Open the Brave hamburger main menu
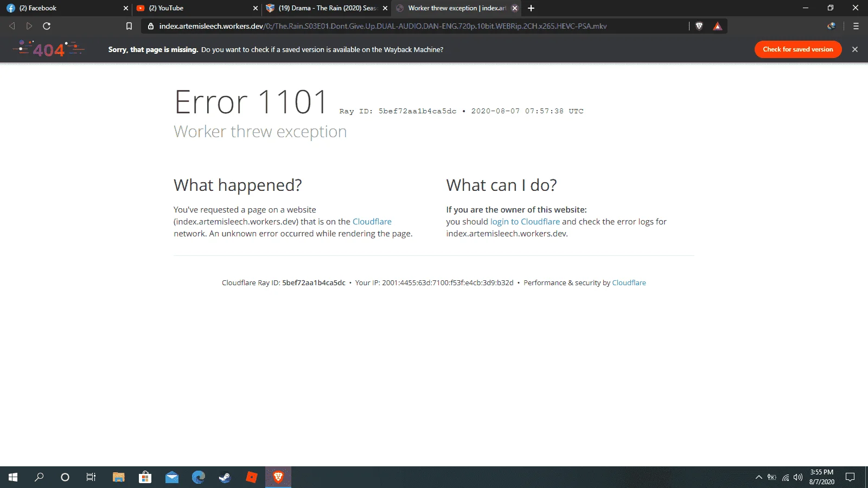The width and height of the screenshot is (868, 488). click(856, 26)
